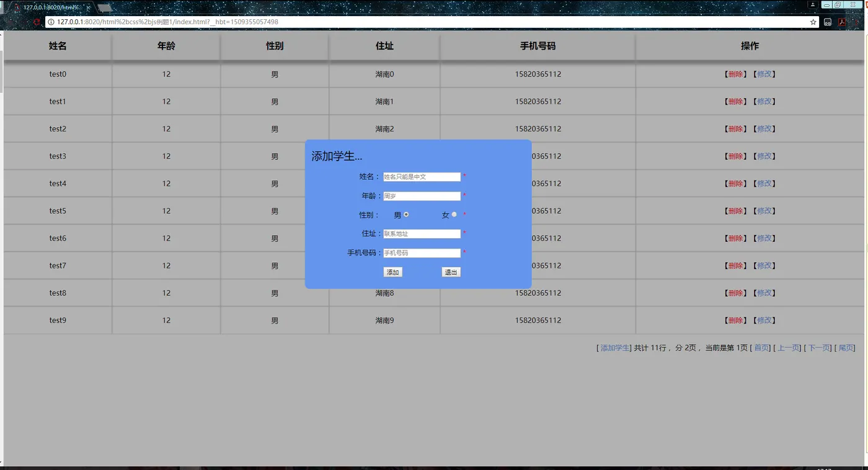Click the 姓名 name input field
The height and width of the screenshot is (470, 868).
click(422, 177)
